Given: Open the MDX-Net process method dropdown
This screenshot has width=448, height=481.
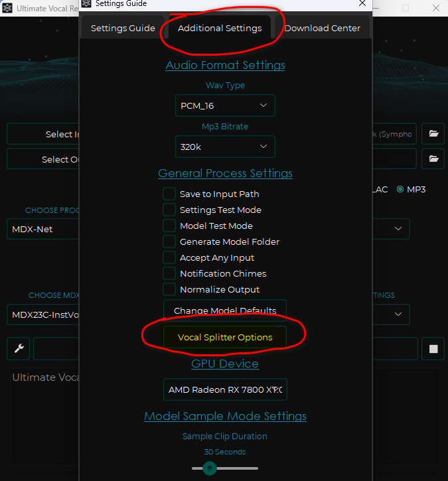Looking at the screenshot, I should click(43, 229).
